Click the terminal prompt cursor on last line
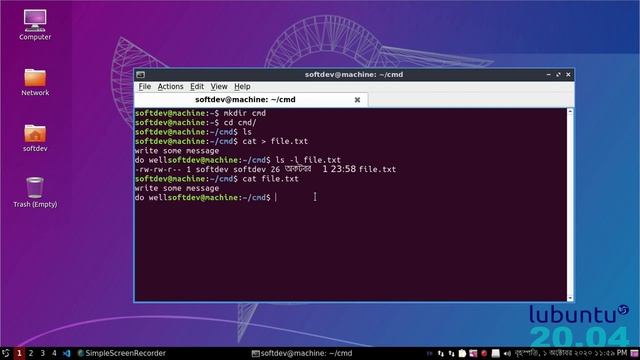 click(276, 198)
